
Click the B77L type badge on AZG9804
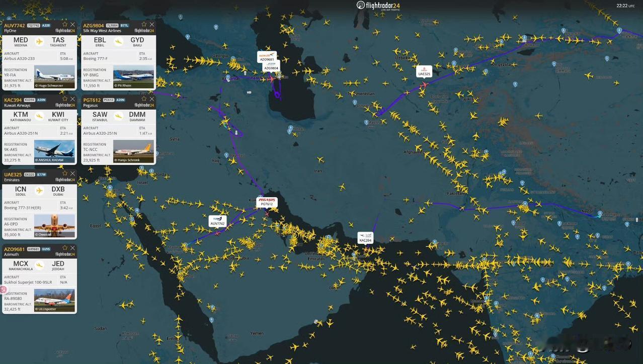pyautogui.click(x=124, y=25)
